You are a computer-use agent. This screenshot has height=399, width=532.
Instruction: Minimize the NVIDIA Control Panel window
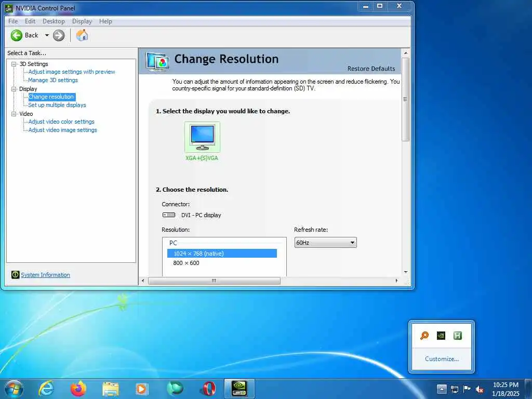coord(366,6)
